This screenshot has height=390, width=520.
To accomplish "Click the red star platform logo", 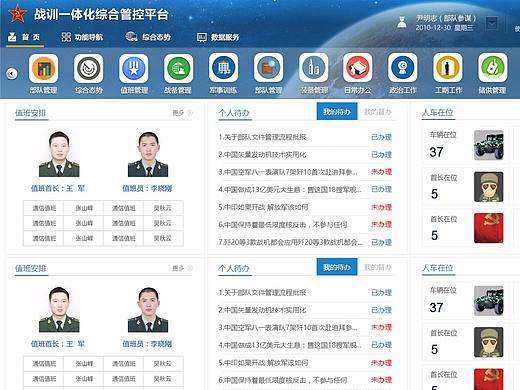I will 17,14.
